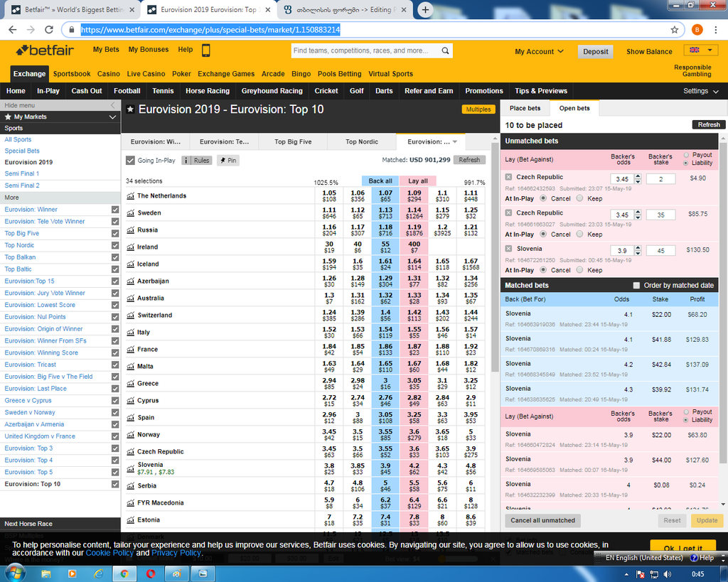
Task: Toggle the Going In-Play checkbox
Action: pos(131,161)
